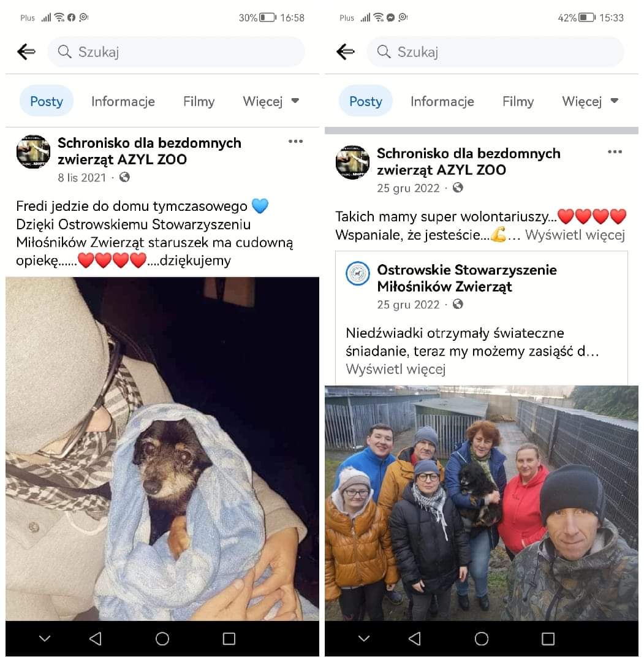Open three-dot menu on 25 gru 2022 post

[615, 152]
